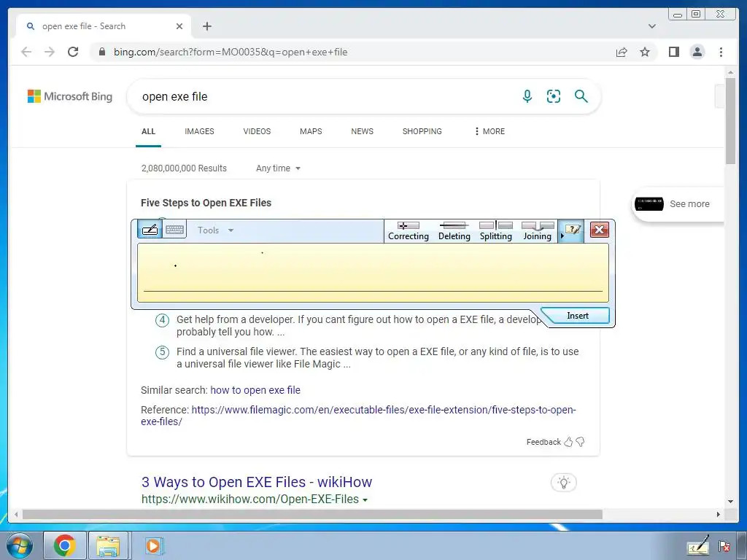Close the 'open exe file - Search' tab
The width and height of the screenshot is (747, 560).
(179, 26)
